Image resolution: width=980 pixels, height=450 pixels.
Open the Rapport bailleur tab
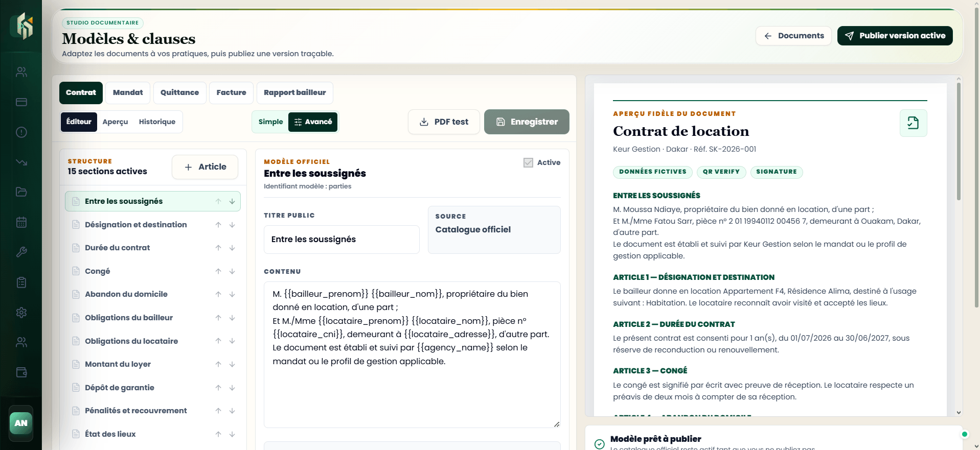point(294,93)
